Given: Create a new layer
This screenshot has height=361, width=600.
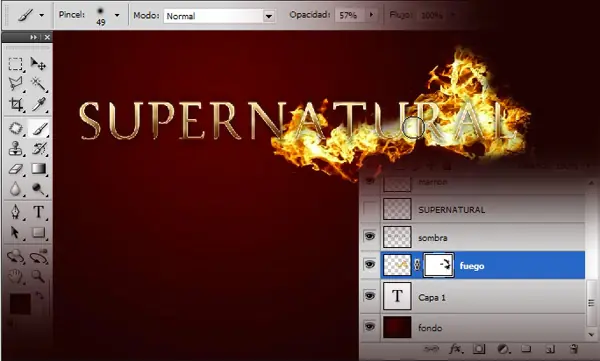Looking at the screenshot, I should click(550, 349).
